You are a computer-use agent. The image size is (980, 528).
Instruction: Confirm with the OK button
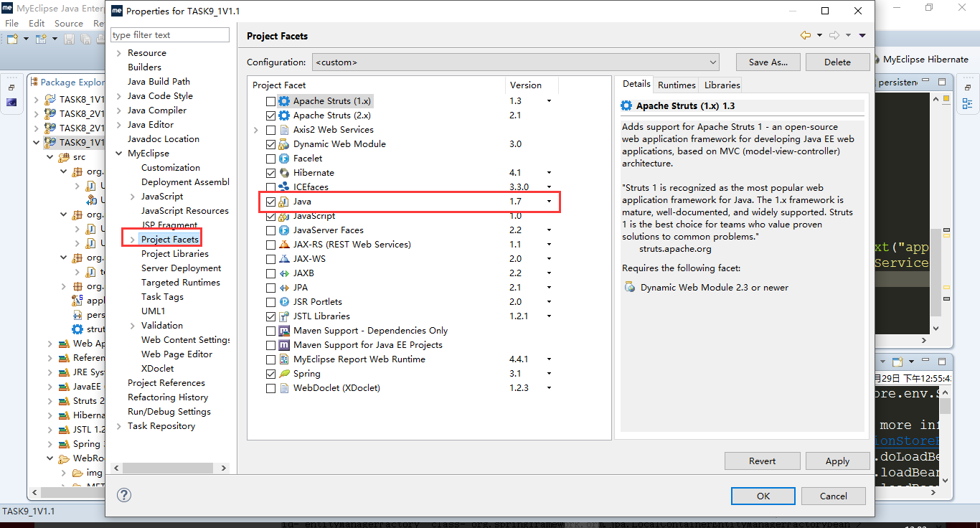coord(763,496)
